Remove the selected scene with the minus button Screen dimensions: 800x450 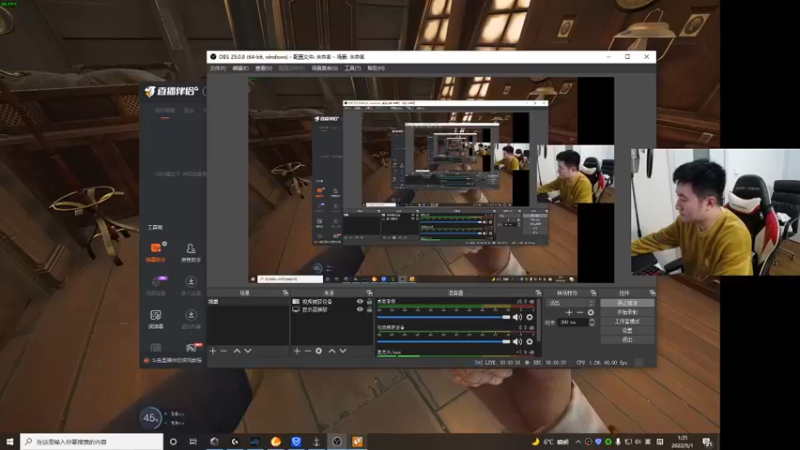click(x=223, y=351)
